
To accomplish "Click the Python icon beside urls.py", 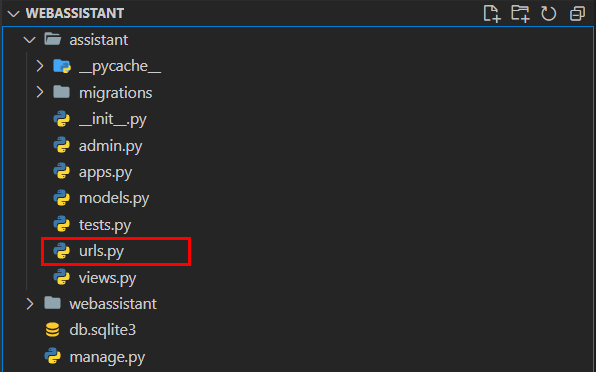I will point(62,251).
